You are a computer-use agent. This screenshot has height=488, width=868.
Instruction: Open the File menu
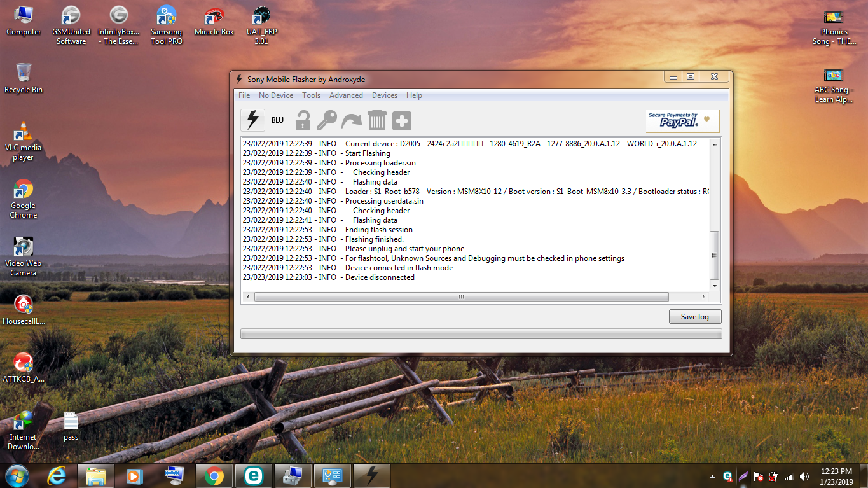244,95
